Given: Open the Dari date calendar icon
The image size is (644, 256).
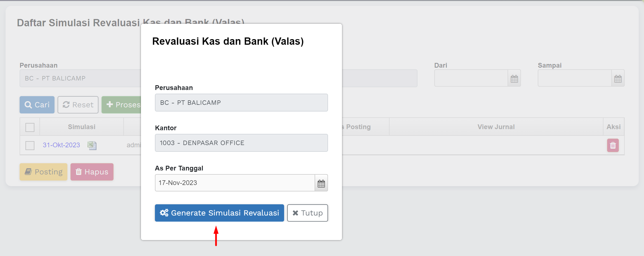Looking at the screenshot, I should tap(514, 79).
